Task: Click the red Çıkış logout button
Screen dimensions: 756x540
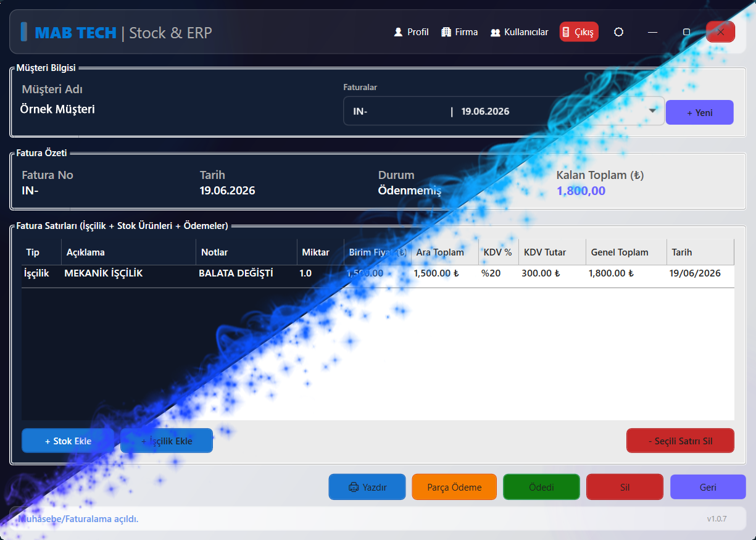Action: click(579, 32)
